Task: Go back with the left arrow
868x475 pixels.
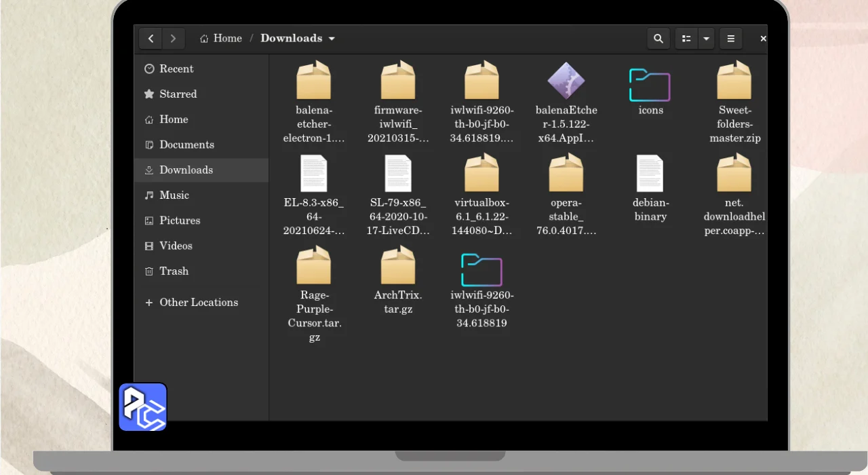Action: point(151,39)
